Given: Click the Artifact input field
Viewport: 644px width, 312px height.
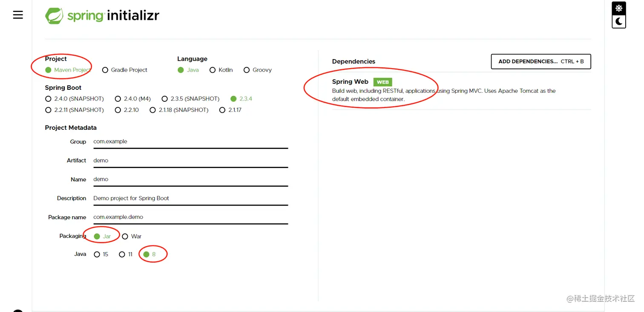Looking at the screenshot, I should (191, 160).
